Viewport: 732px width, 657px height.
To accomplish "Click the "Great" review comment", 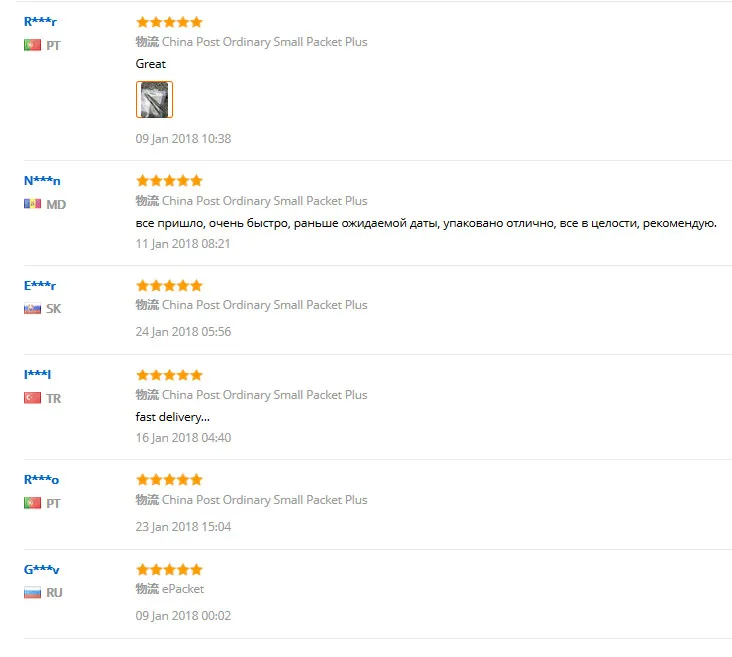I will tap(151, 64).
